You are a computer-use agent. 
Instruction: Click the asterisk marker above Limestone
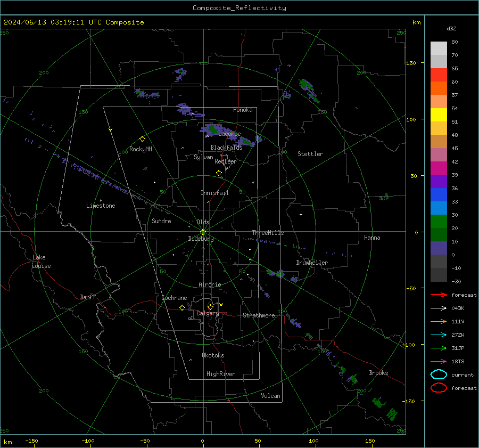[x=101, y=201]
